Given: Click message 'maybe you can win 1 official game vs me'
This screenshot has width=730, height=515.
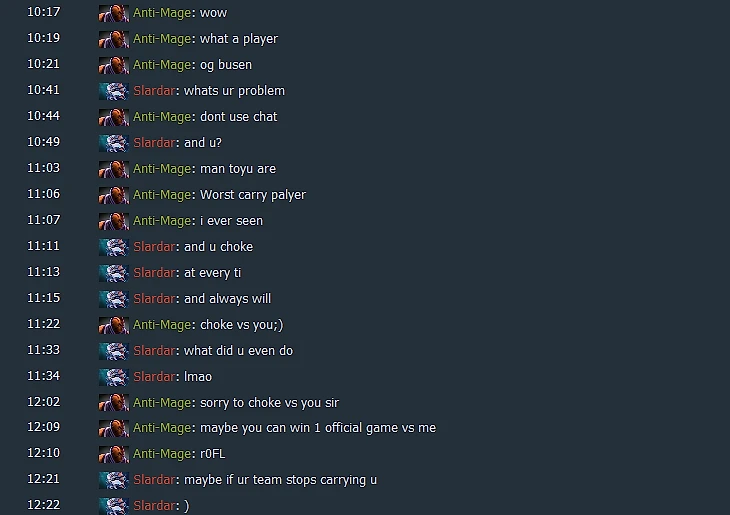Looking at the screenshot, I should [318, 428].
